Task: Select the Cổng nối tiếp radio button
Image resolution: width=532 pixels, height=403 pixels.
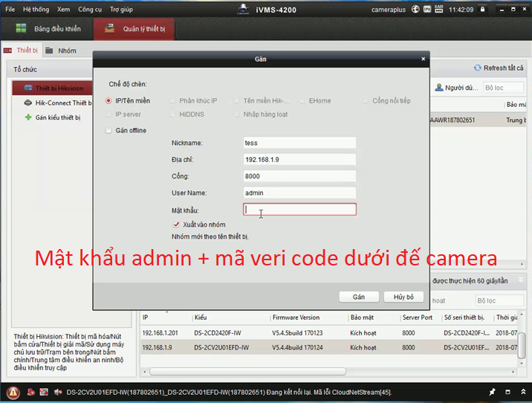Action: tap(366, 100)
